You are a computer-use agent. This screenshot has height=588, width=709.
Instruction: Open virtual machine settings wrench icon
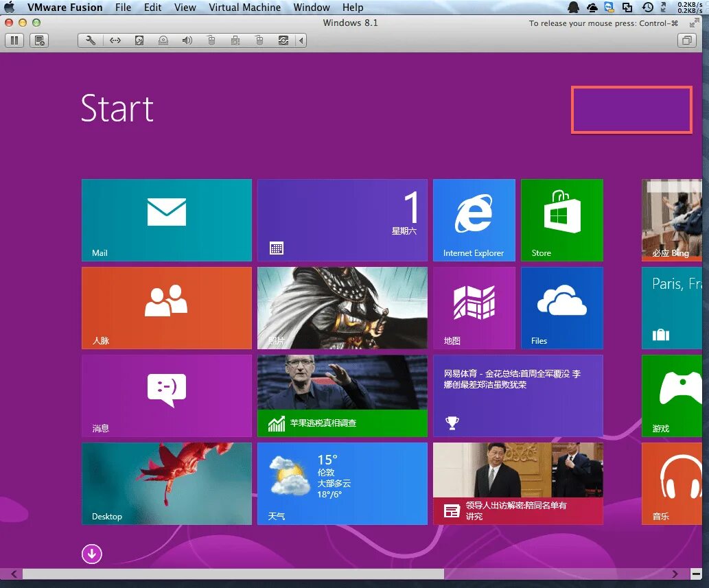91,40
